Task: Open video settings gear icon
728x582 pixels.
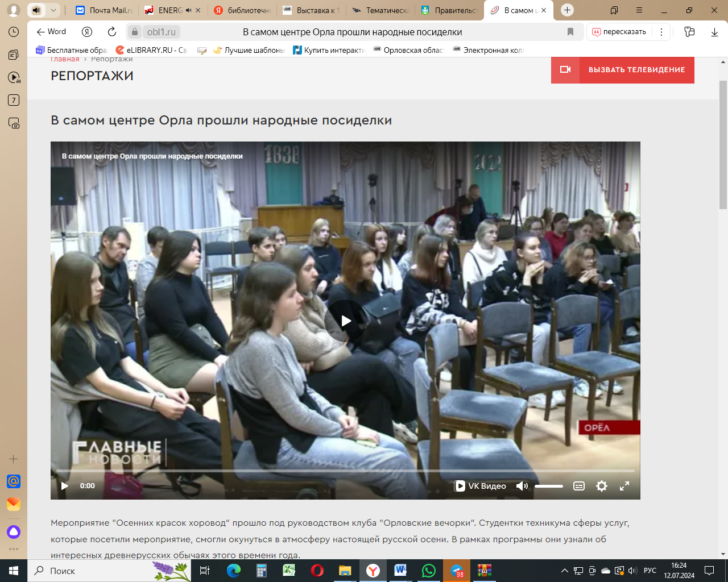Action: click(x=601, y=486)
